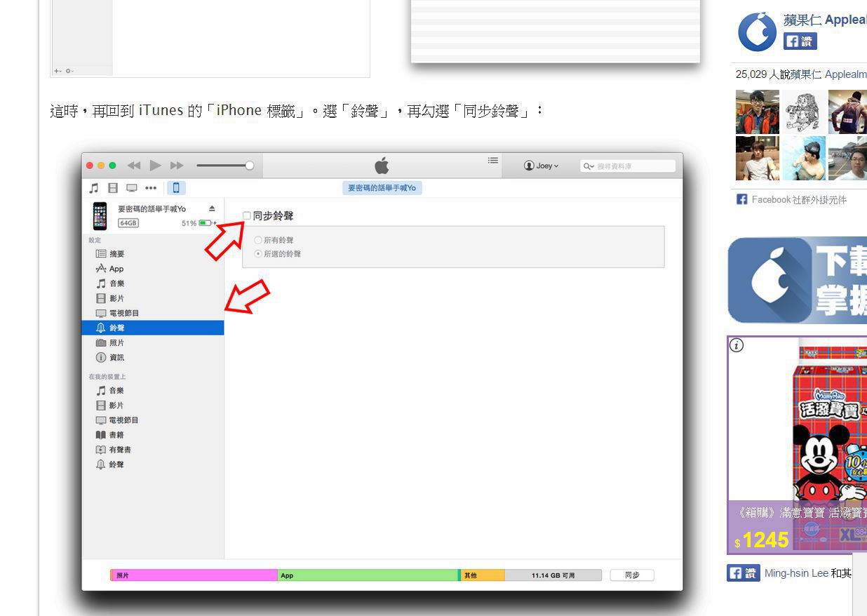Click the iPhone device thumbnail image
The width and height of the screenshot is (867, 616).
coord(100,216)
